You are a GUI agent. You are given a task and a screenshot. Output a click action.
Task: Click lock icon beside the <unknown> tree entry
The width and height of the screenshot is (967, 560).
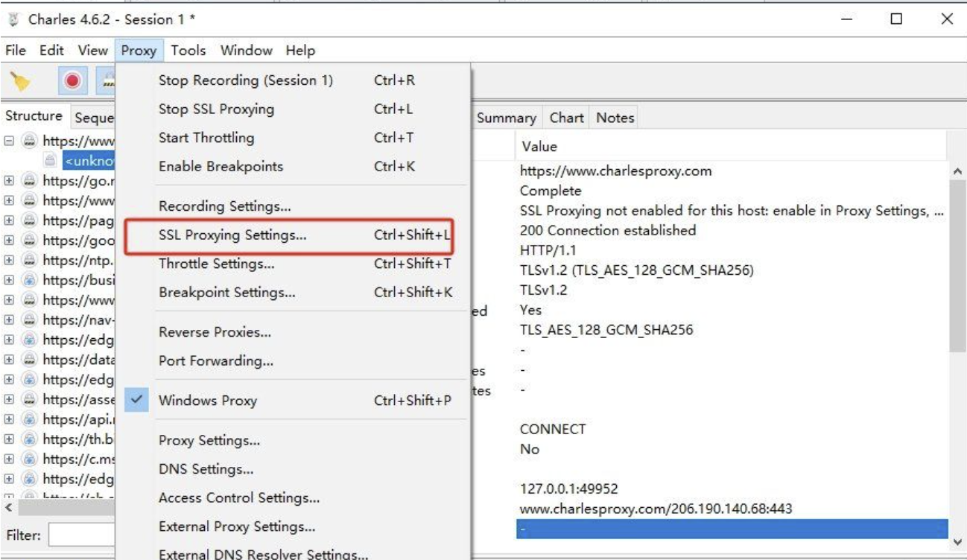click(49, 159)
